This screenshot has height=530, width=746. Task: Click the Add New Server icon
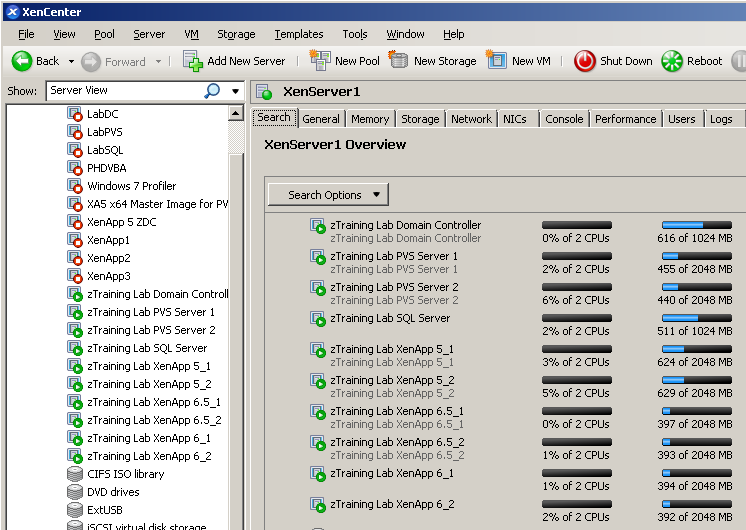193,61
